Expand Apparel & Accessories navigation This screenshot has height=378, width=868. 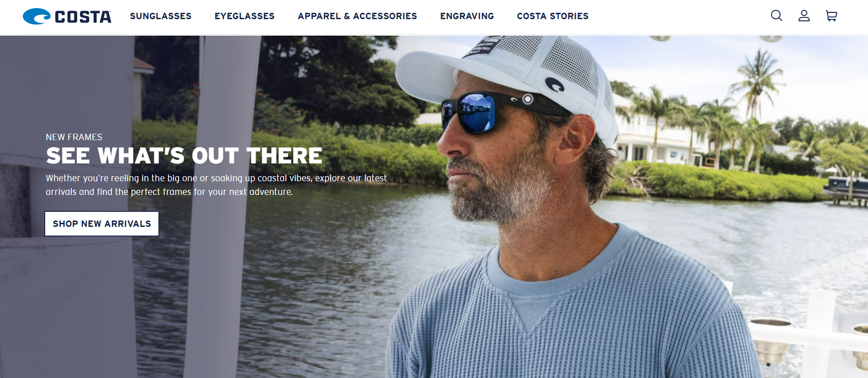tap(357, 16)
